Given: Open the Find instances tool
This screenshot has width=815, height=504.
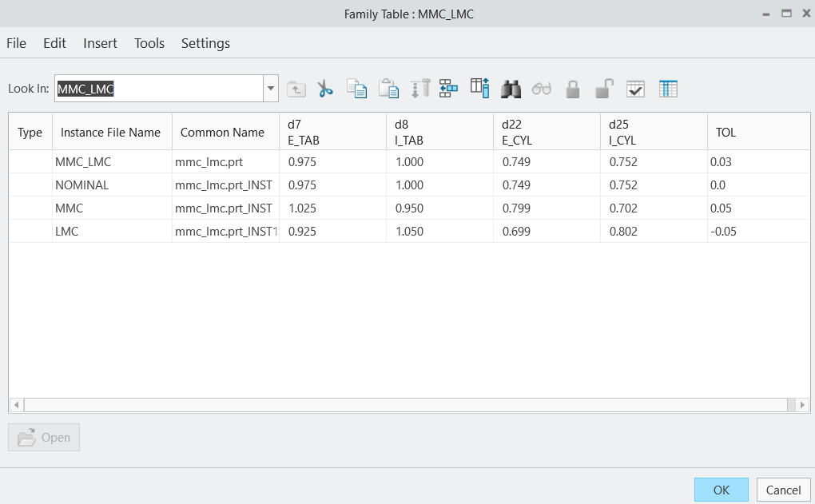Looking at the screenshot, I should pyautogui.click(x=511, y=88).
